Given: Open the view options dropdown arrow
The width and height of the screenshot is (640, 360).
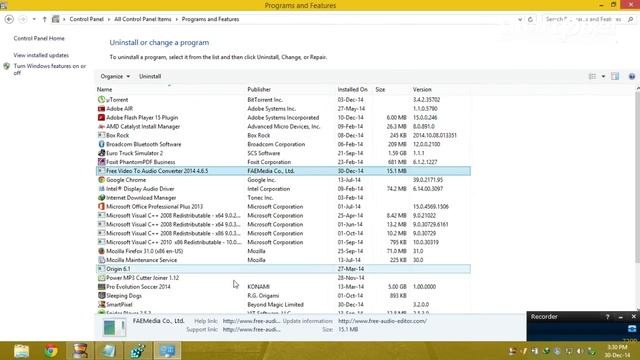Looking at the screenshot, I should point(603,76).
